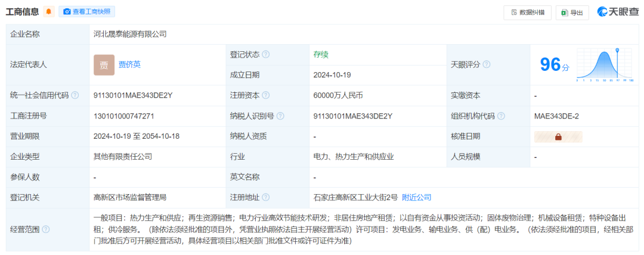
Task: Click the score distribution chart
Action: tap(605, 64)
